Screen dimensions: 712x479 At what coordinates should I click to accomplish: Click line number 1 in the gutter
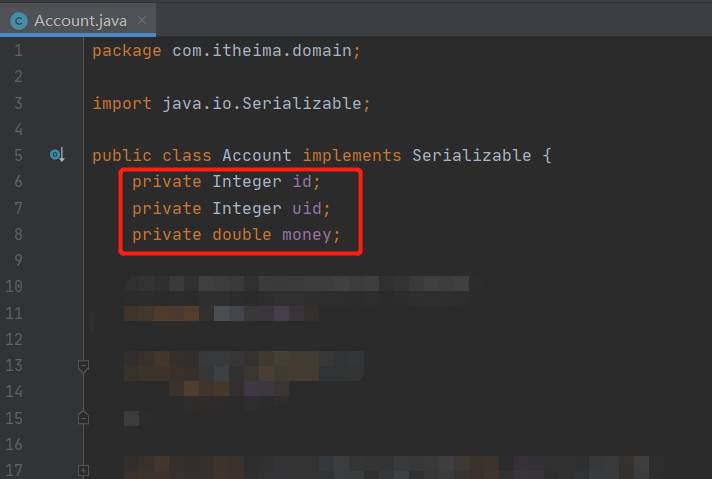click(18, 50)
